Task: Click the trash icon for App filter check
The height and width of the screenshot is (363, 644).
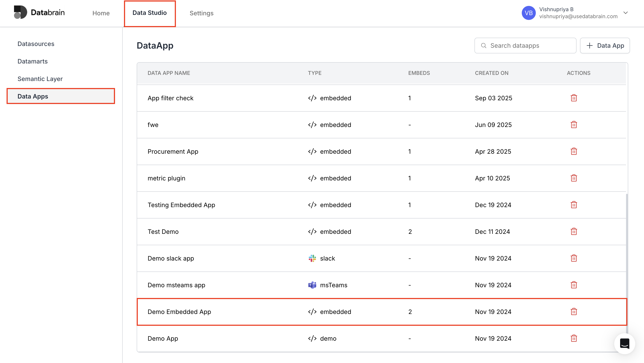Action: coord(573,98)
